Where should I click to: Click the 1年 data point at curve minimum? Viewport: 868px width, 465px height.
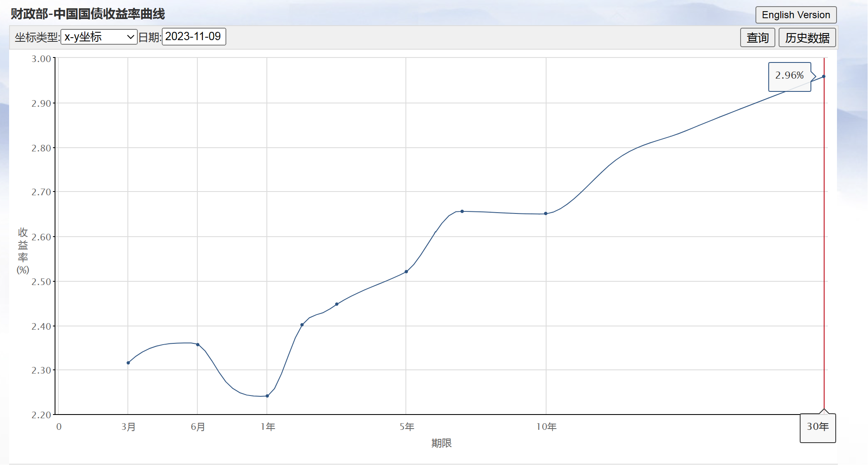click(x=267, y=396)
